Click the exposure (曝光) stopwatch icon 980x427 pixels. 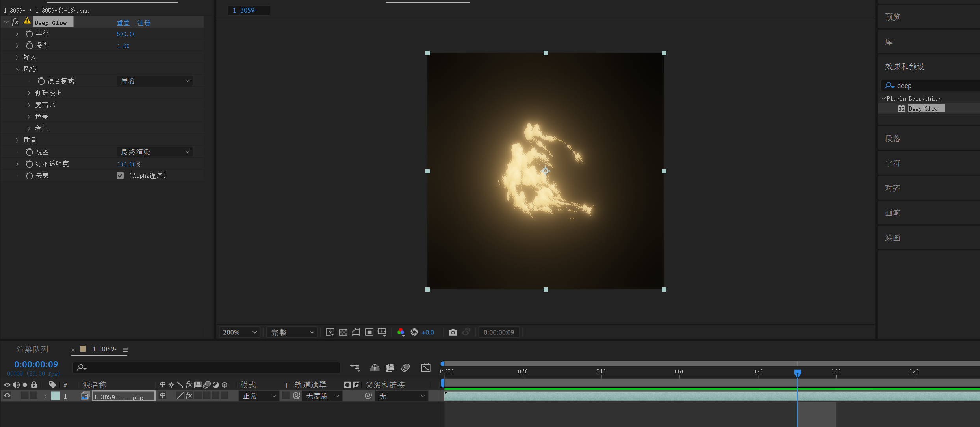[x=29, y=46]
